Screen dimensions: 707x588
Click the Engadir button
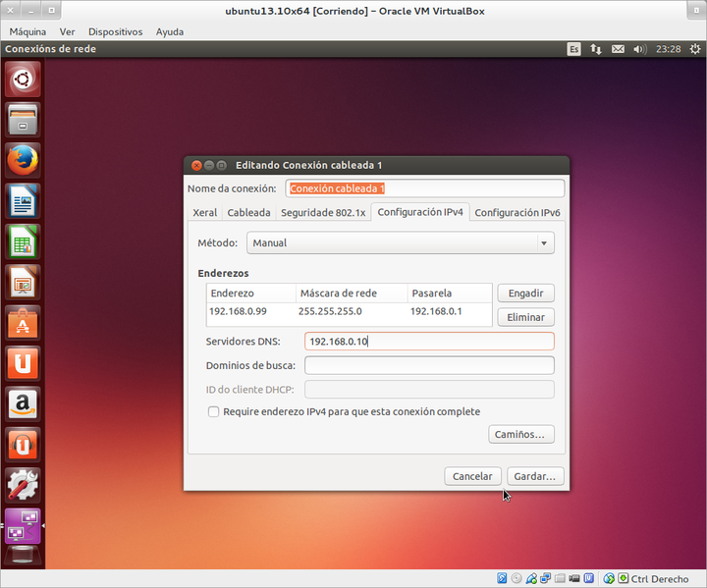[x=525, y=294]
